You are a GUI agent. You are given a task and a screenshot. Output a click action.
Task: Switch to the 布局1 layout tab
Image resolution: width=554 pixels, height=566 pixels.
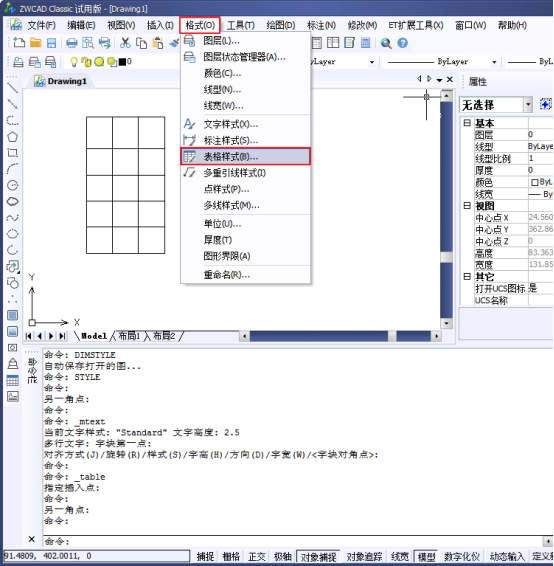(128, 336)
